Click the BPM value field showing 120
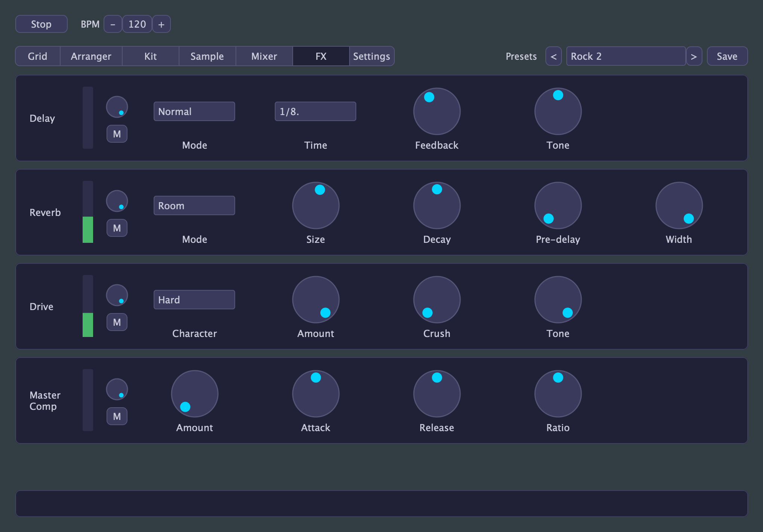 point(137,24)
